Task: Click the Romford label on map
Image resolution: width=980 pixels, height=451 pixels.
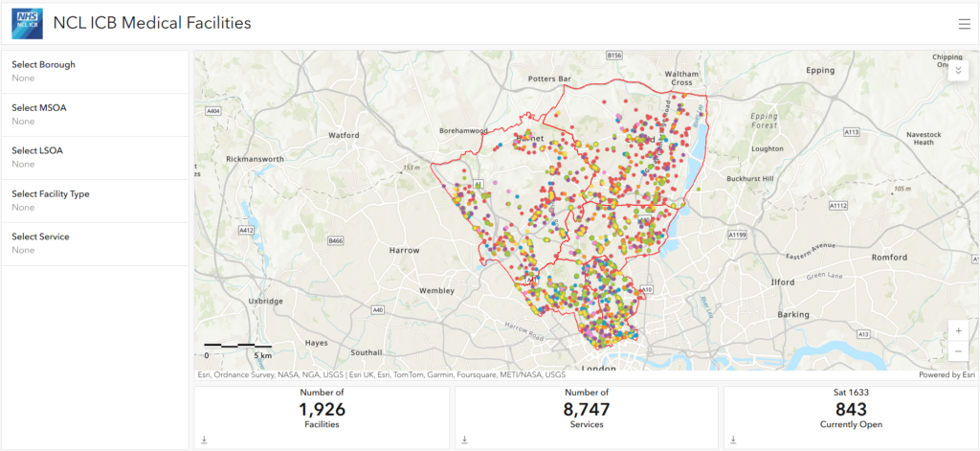Action: click(890, 257)
